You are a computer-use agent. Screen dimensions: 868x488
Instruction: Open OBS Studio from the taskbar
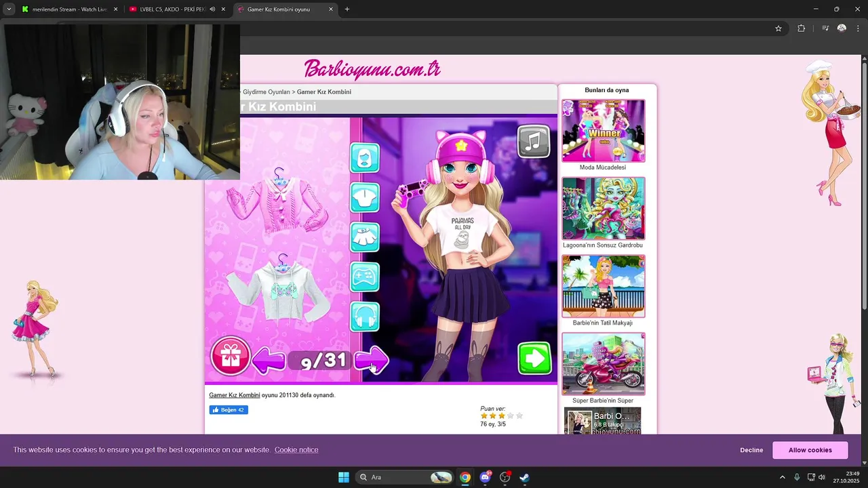(x=505, y=477)
